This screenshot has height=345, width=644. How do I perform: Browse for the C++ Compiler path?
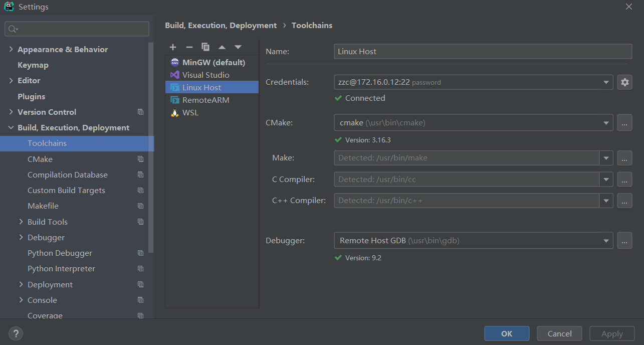624,201
